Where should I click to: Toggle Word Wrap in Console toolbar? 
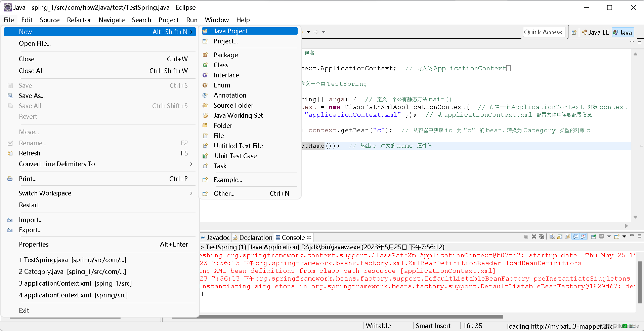567,237
